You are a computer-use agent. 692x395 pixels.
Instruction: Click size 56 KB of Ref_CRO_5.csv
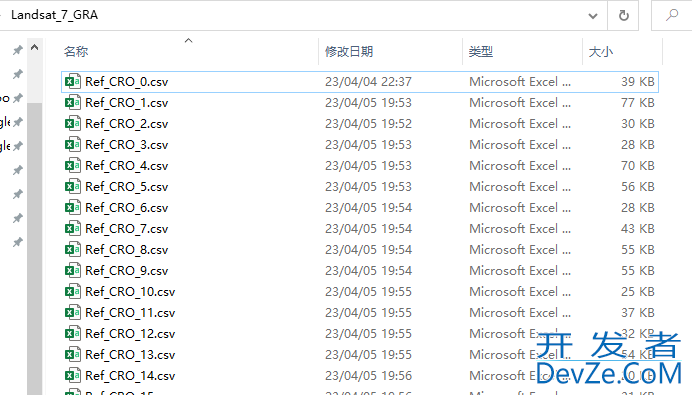click(x=638, y=187)
